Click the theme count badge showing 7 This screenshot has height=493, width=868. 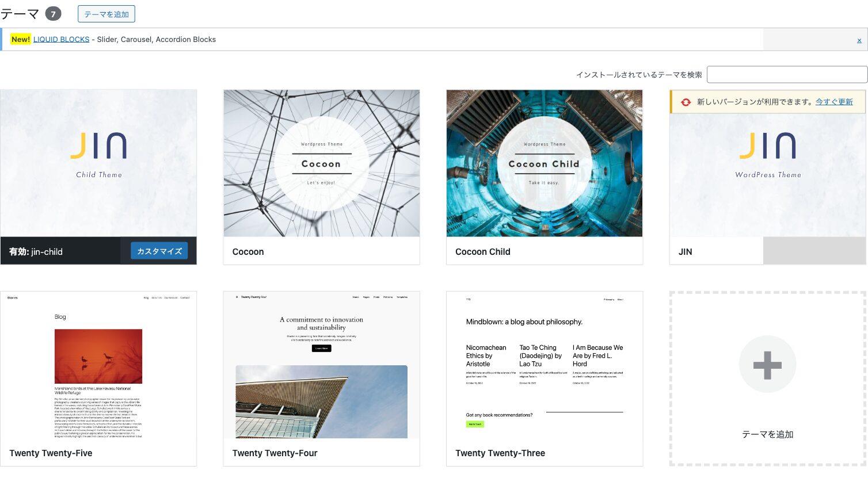(53, 14)
